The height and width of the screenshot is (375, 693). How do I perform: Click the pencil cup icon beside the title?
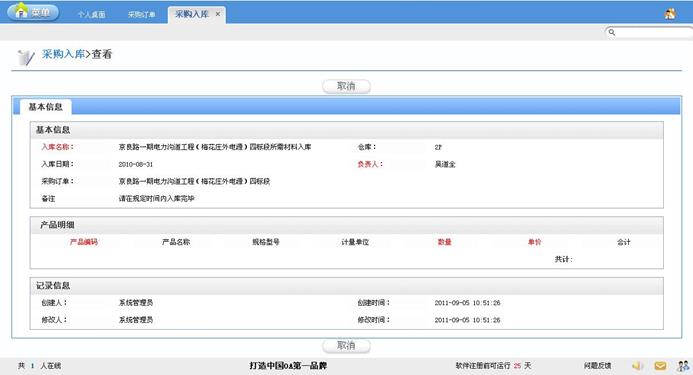[26, 57]
